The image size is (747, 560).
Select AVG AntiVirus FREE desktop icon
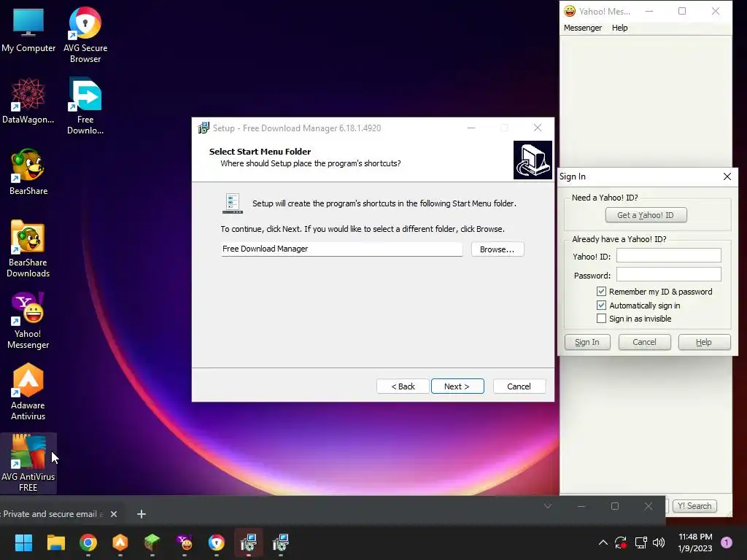tap(28, 463)
